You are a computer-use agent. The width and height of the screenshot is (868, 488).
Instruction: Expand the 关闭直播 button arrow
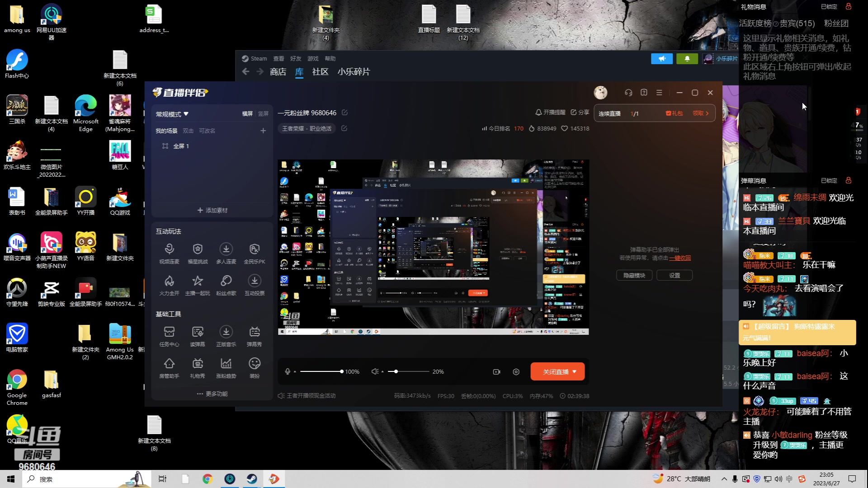coord(575,371)
